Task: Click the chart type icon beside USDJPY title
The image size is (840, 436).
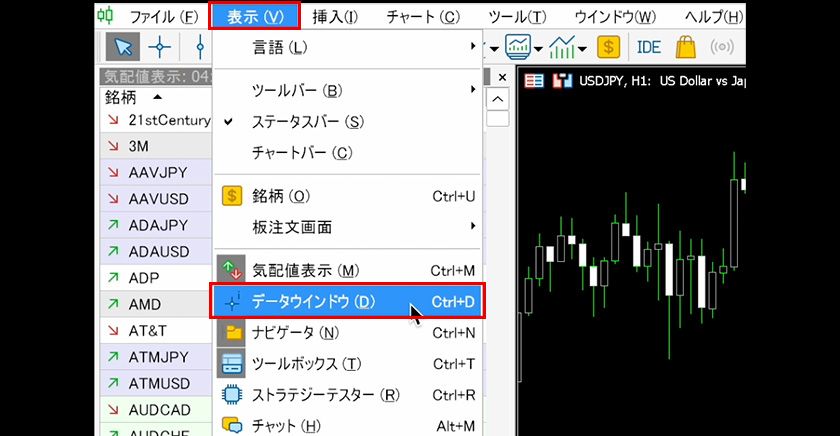Action: [563, 80]
